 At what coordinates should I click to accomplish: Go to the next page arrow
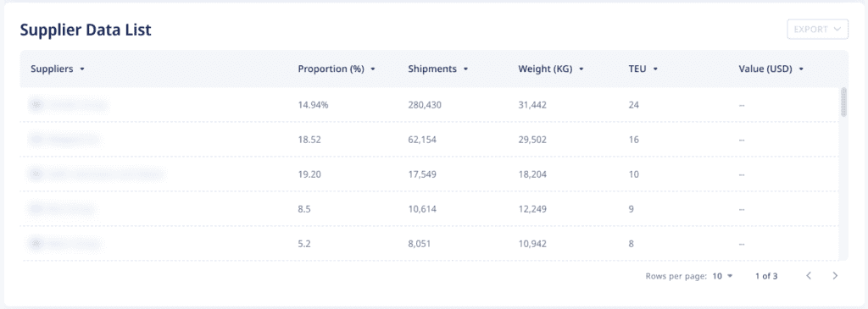point(835,275)
